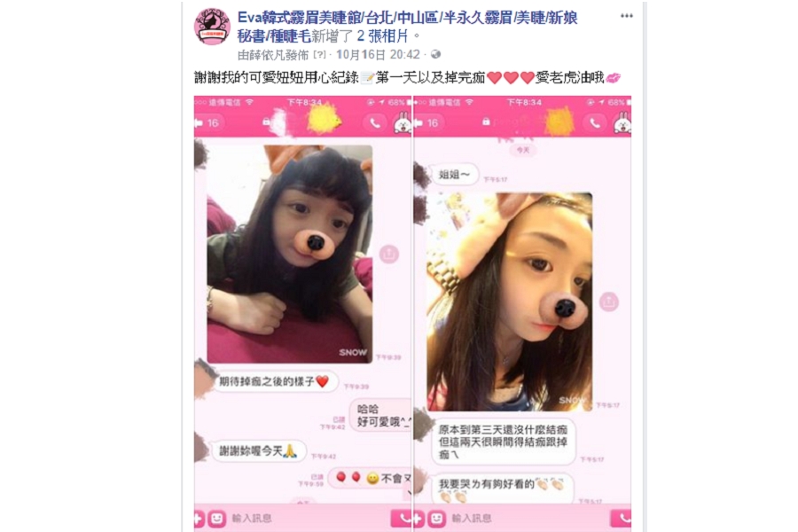This screenshot has width=798, height=532.
Task: Open the 2 張相片 photos link
Action: (x=382, y=35)
